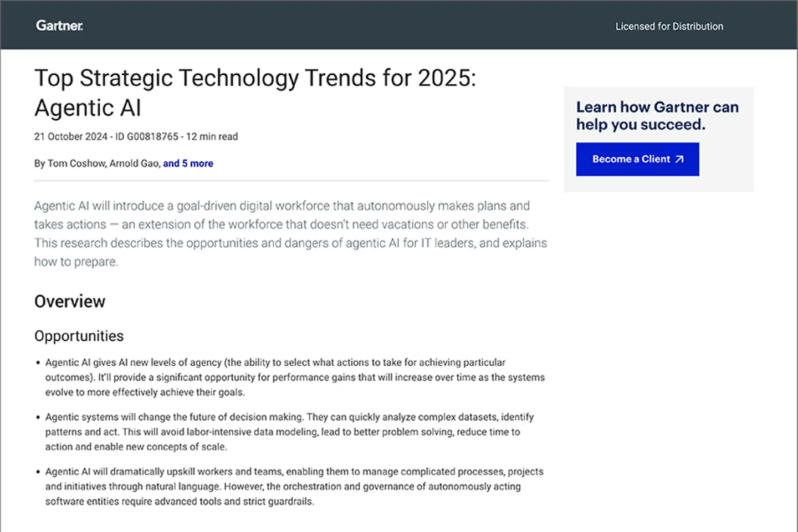Expand the "and 5 more" authors list

[x=188, y=163]
